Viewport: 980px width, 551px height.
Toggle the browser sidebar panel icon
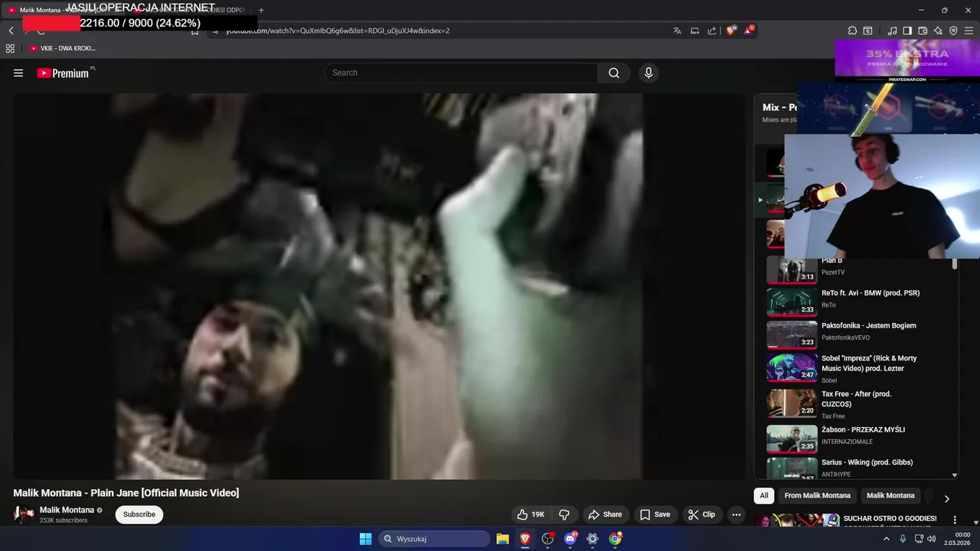coord(907,31)
